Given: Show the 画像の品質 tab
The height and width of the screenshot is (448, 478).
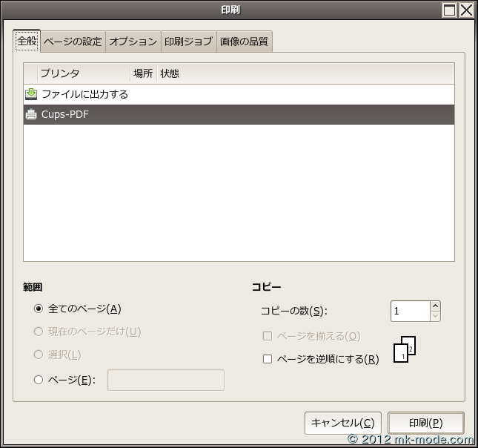Looking at the screenshot, I should pyautogui.click(x=245, y=42).
